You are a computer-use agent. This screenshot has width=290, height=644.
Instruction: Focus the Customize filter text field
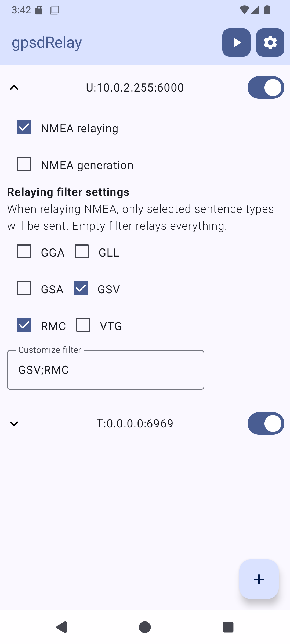(106, 370)
